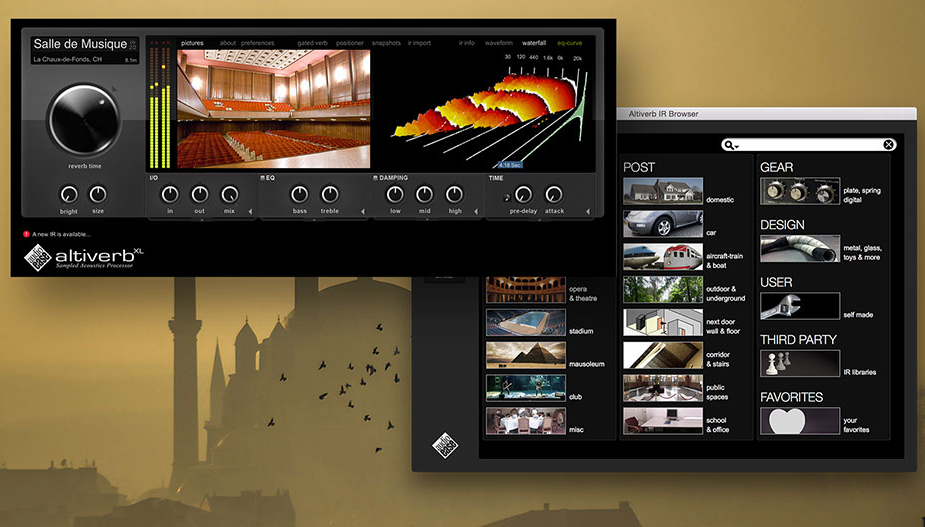Screen dimensions: 925x527
Task: Expand the I/O section arrow
Action: click(x=250, y=211)
